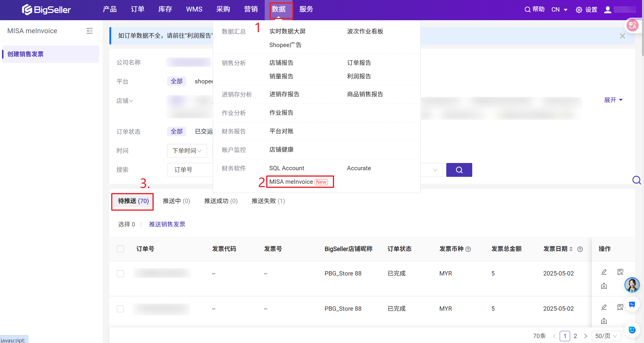This screenshot has width=644, height=343.
Task: Open Accurate menu entry
Action: 359,168
